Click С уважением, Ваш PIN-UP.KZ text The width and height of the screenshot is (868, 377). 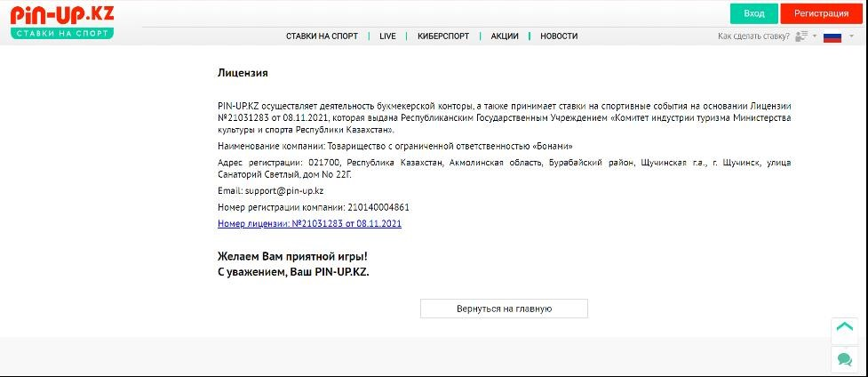click(x=293, y=273)
